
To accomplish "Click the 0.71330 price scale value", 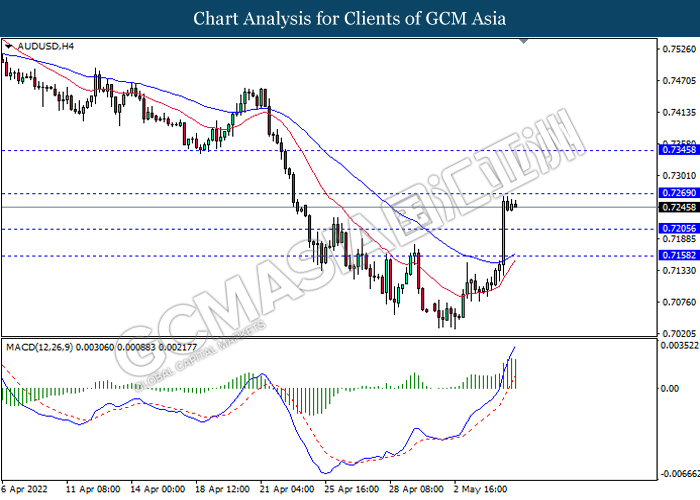I will click(x=679, y=271).
